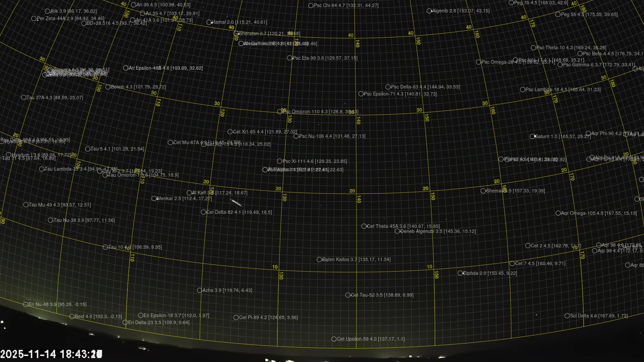Screen dimensions: 644x362
Task: Click the Menkar star marker circle
Action: (x=154, y=198)
